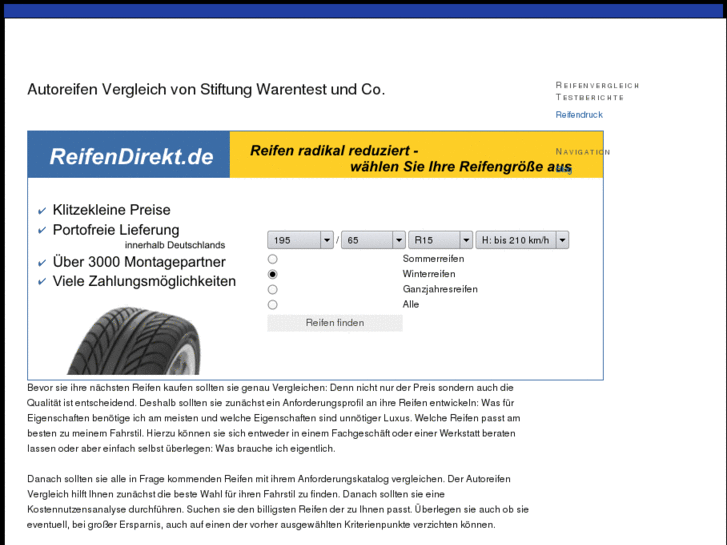
Task: Click the 'Ganzjahresreifen' label text
Action: coord(440,289)
